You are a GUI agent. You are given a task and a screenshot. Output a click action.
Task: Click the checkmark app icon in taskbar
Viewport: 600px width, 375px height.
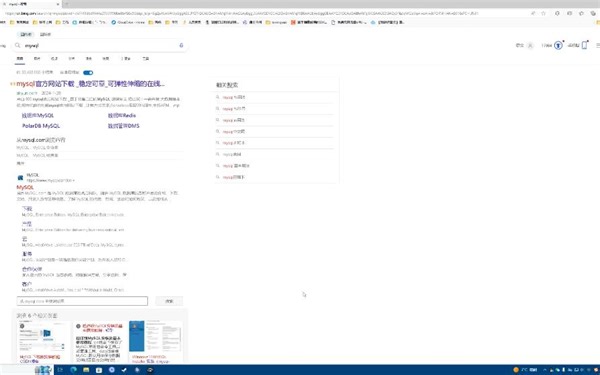pyautogui.click(x=124, y=370)
